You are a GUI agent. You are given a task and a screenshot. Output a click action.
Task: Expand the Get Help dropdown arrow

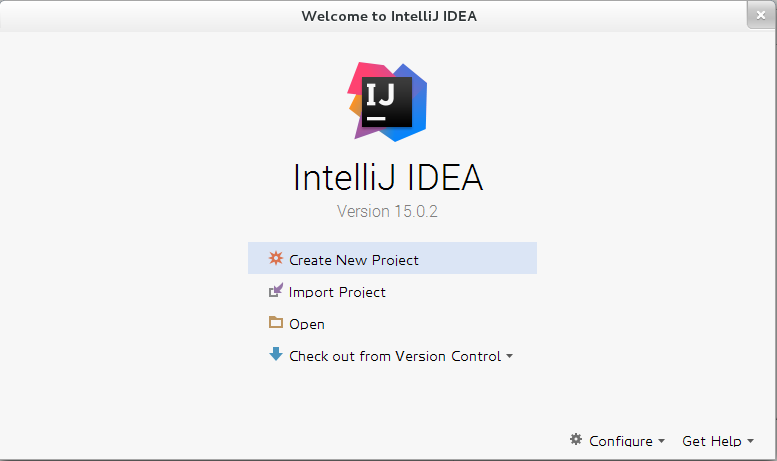750,441
